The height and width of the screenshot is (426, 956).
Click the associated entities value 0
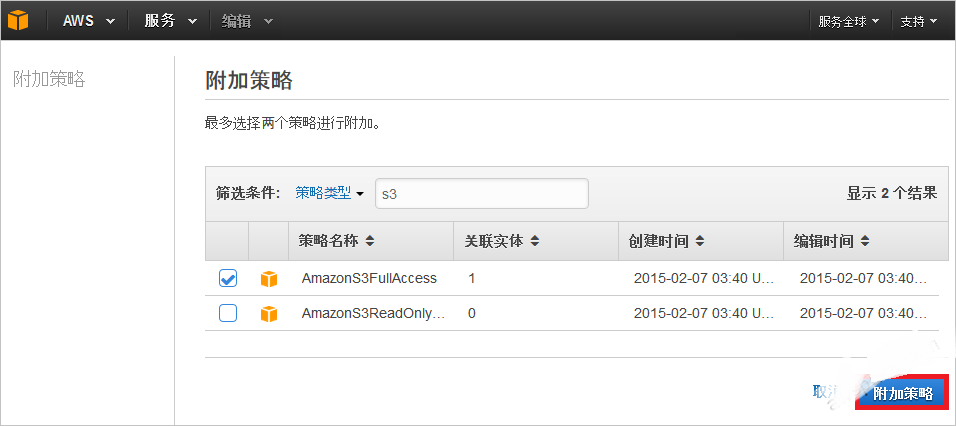tap(471, 313)
